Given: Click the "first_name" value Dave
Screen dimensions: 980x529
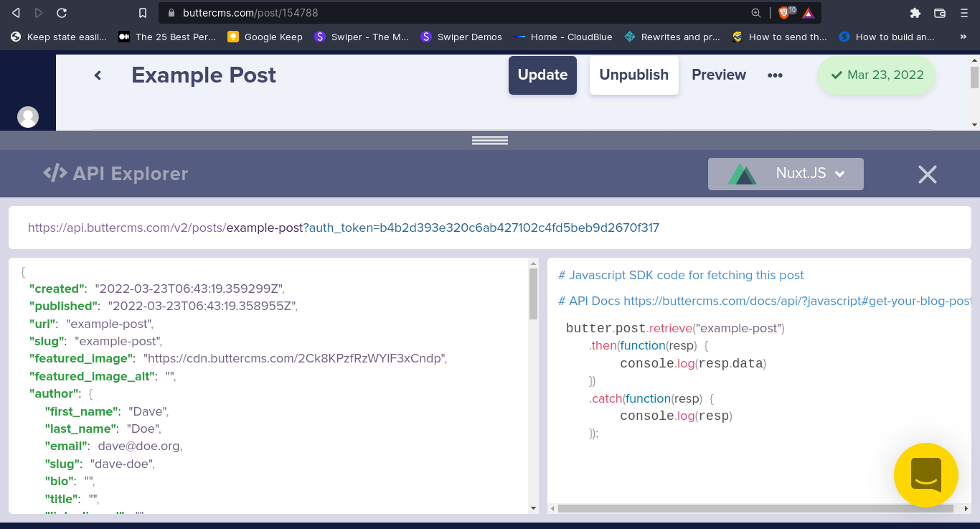Looking at the screenshot, I should (x=148, y=411).
